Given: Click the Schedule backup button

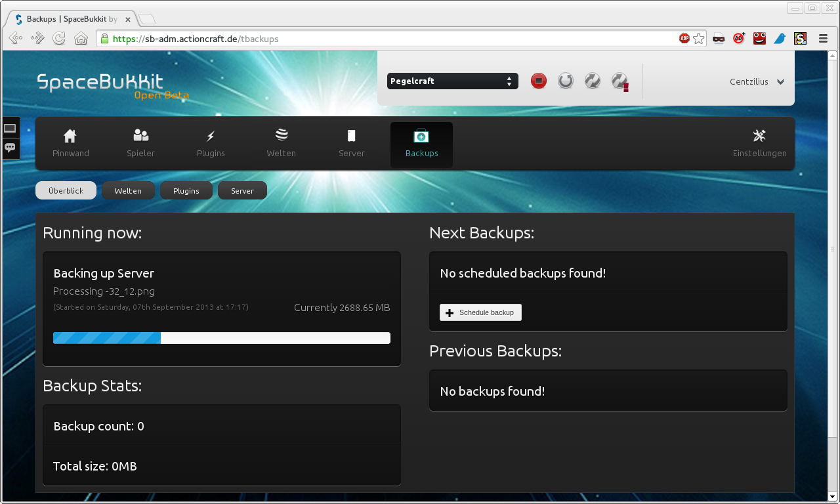Looking at the screenshot, I should pyautogui.click(x=480, y=312).
